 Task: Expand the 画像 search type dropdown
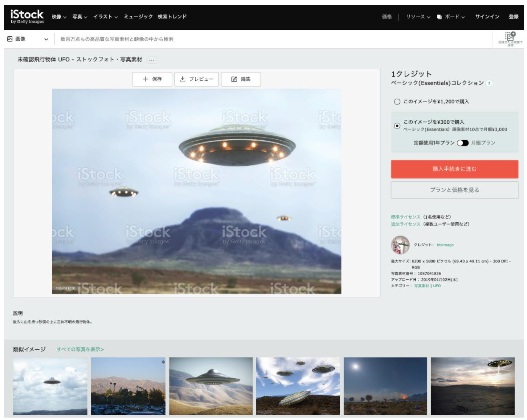28,39
